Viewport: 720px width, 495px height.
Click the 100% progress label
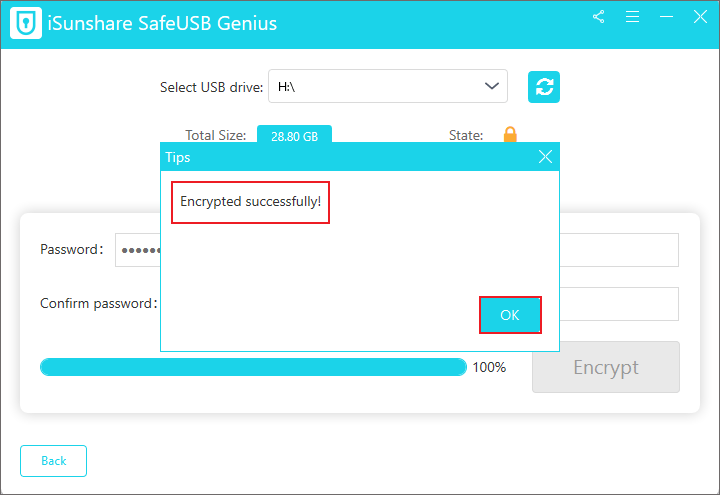point(489,367)
